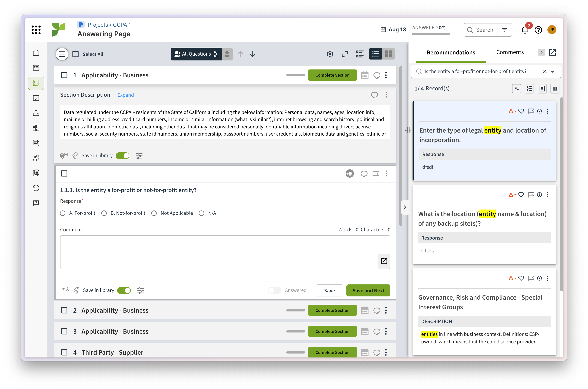
Task: Open sort order for recommendation records
Action: click(x=516, y=89)
